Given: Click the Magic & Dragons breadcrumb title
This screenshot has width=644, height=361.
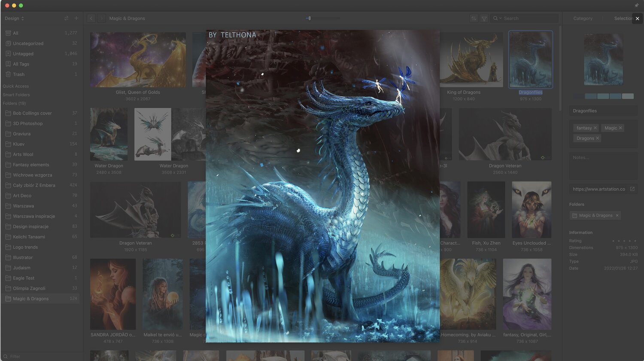Looking at the screenshot, I should (x=127, y=18).
